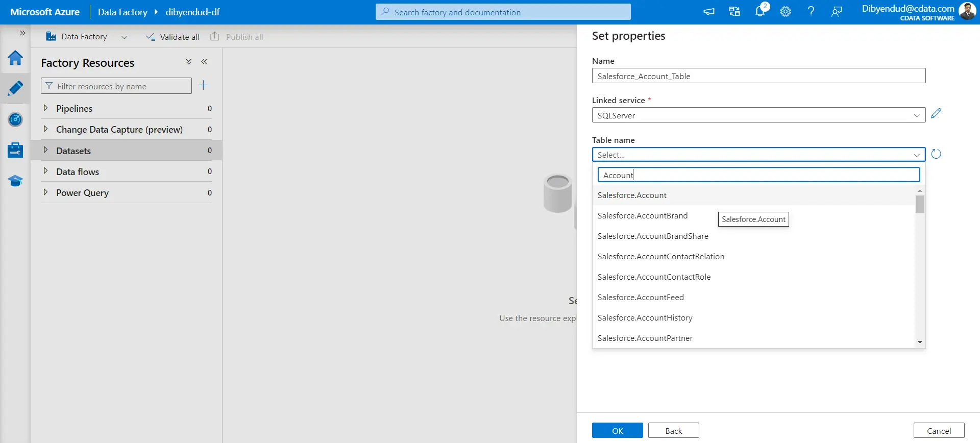Screen dimensions: 980x443
Task: Click the Back button
Action: click(673, 431)
